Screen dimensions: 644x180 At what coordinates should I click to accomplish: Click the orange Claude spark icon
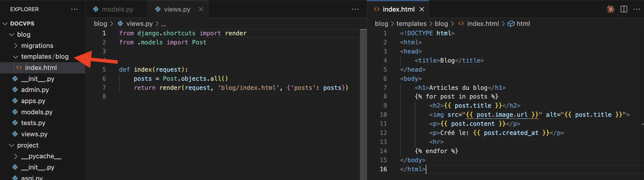(x=610, y=9)
